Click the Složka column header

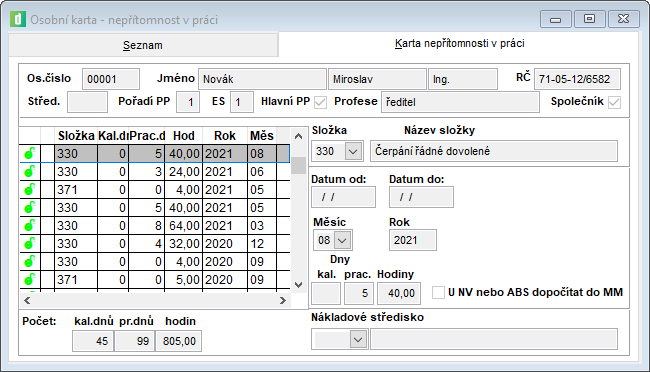click(x=76, y=136)
